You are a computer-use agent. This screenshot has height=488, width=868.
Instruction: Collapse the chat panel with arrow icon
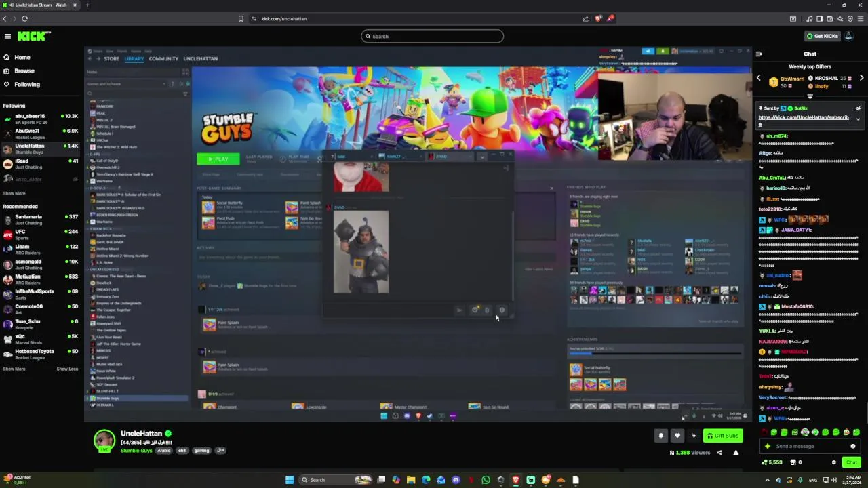pyautogui.click(x=759, y=54)
